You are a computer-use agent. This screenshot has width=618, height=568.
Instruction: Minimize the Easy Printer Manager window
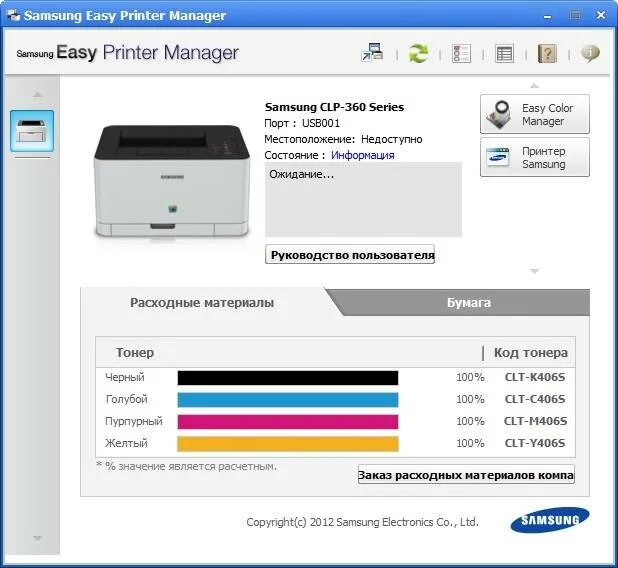pos(547,16)
